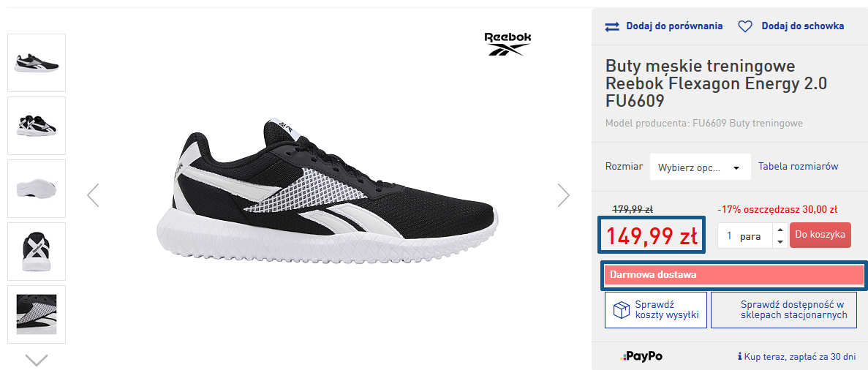Image resolution: width=868 pixels, height=370 pixels.
Task: Click the Reebok brand logo
Action: (x=507, y=43)
